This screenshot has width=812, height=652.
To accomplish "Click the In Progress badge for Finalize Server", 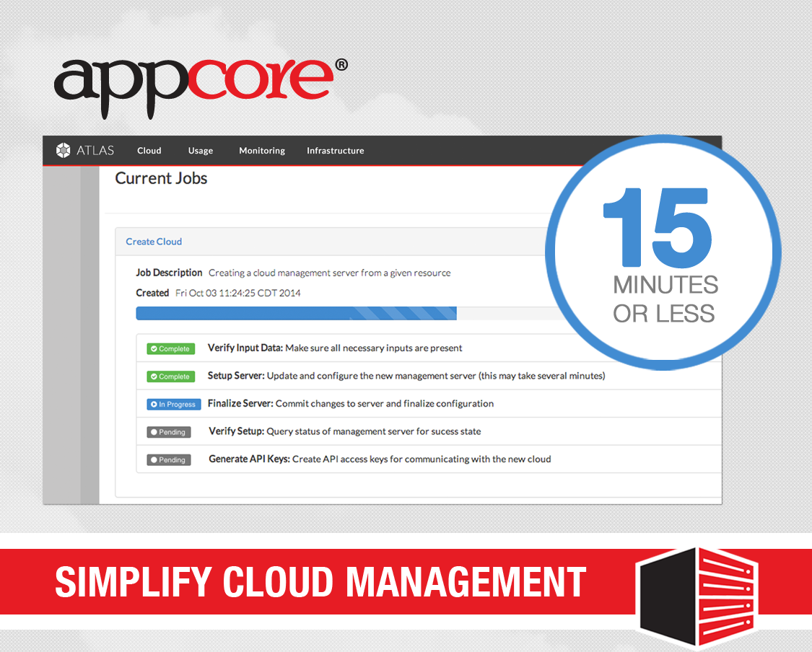I will tap(174, 404).
